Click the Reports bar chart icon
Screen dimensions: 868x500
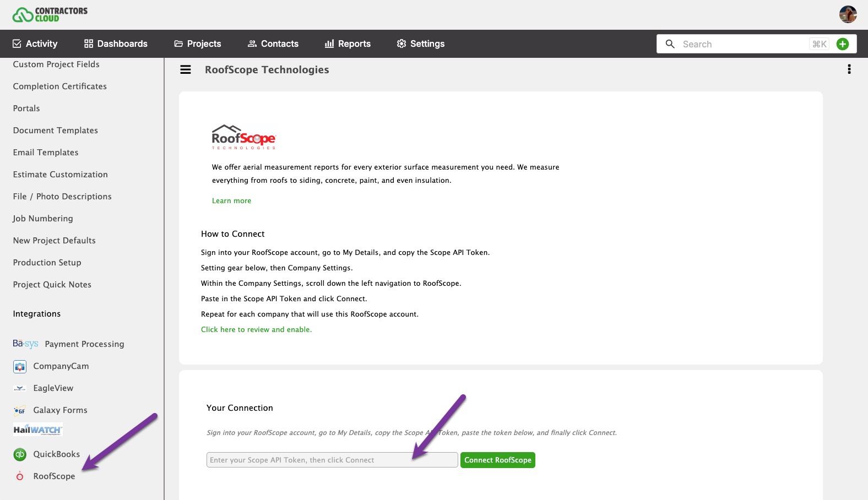(329, 44)
